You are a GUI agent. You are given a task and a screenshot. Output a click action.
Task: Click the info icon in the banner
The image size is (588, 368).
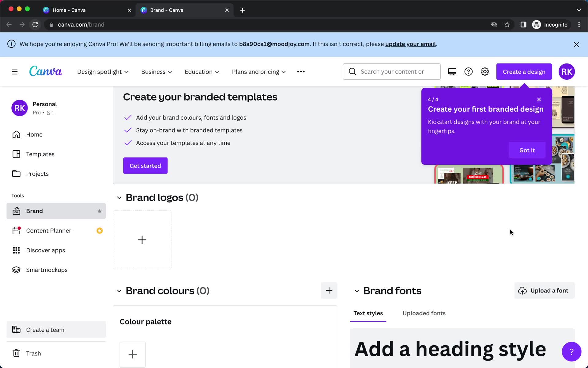(11, 44)
